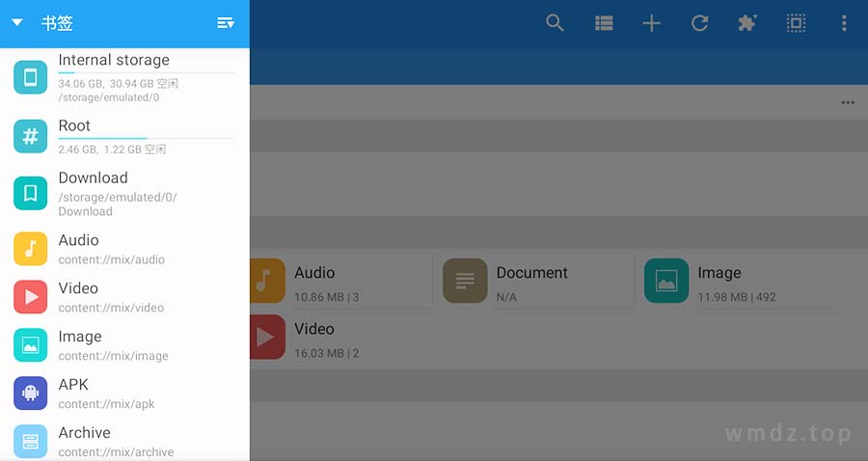Expand the bookmarks dropdown triangle
The image size is (868, 461).
point(17,23)
